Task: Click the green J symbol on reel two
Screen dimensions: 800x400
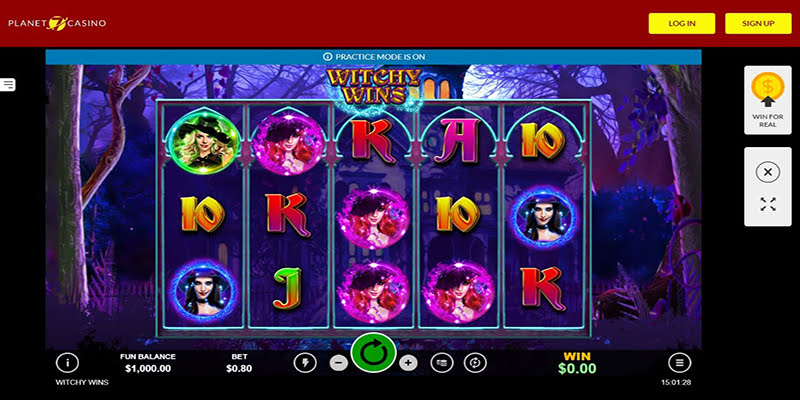Action: click(x=287, y=288)
